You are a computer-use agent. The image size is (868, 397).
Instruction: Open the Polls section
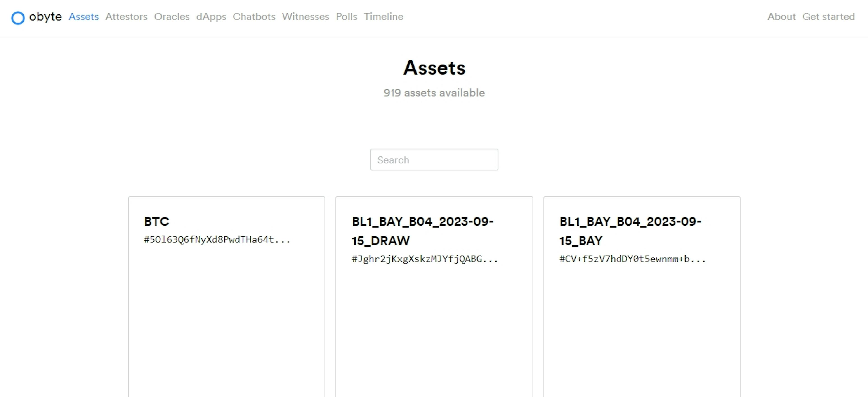point(346,17)
